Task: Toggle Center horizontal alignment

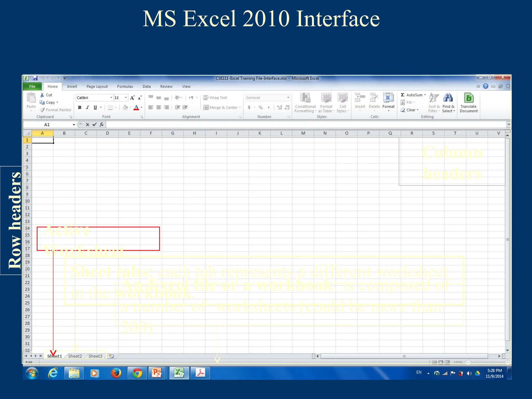Action: (158, 108)
